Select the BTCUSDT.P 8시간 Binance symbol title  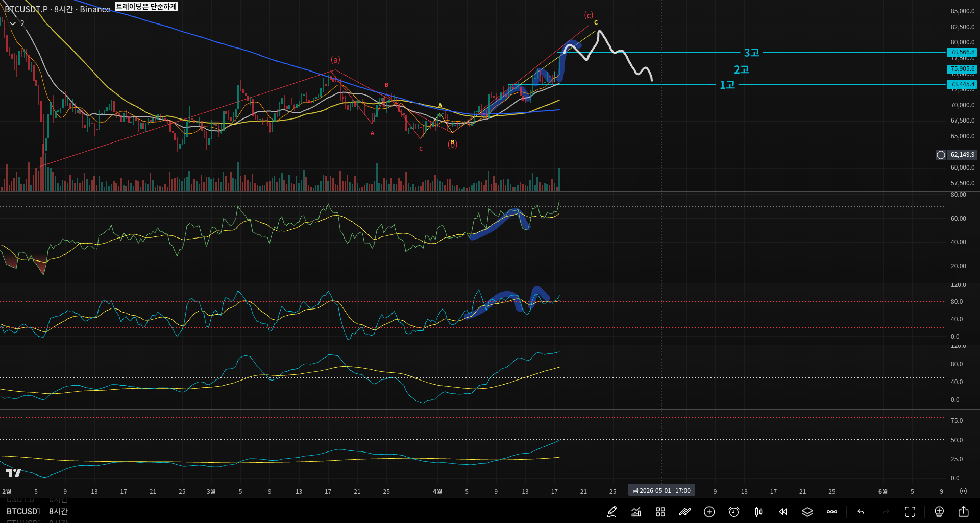coord(57,9)
